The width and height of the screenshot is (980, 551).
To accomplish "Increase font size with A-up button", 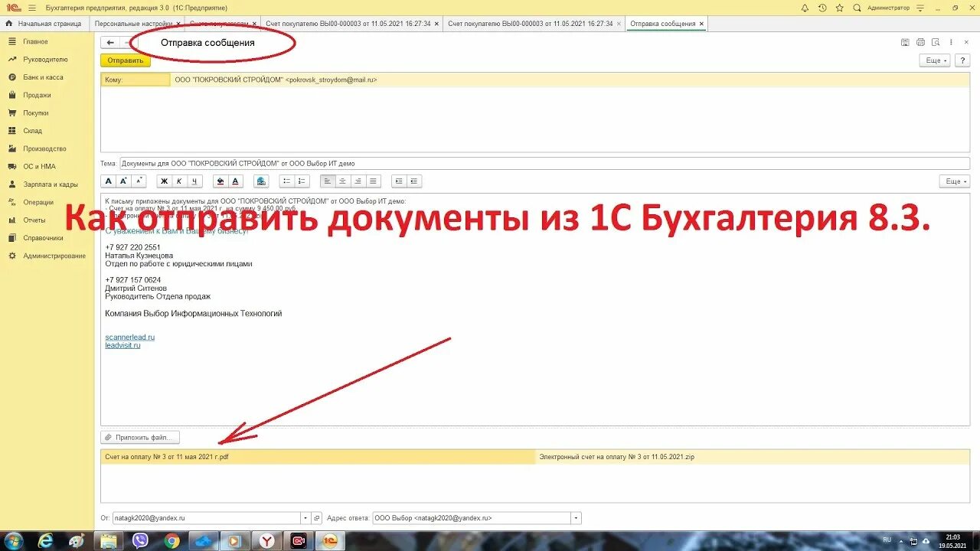I will coord(123,181).
